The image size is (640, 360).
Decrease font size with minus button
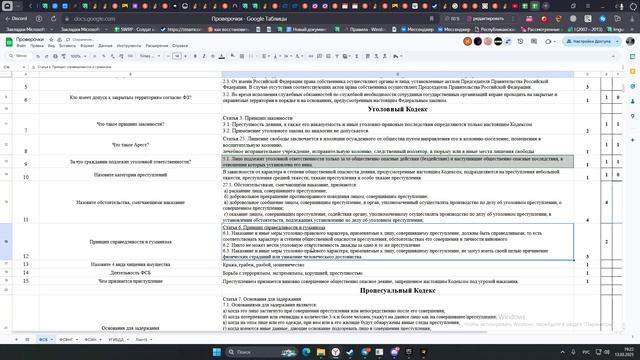pos(168,56)
